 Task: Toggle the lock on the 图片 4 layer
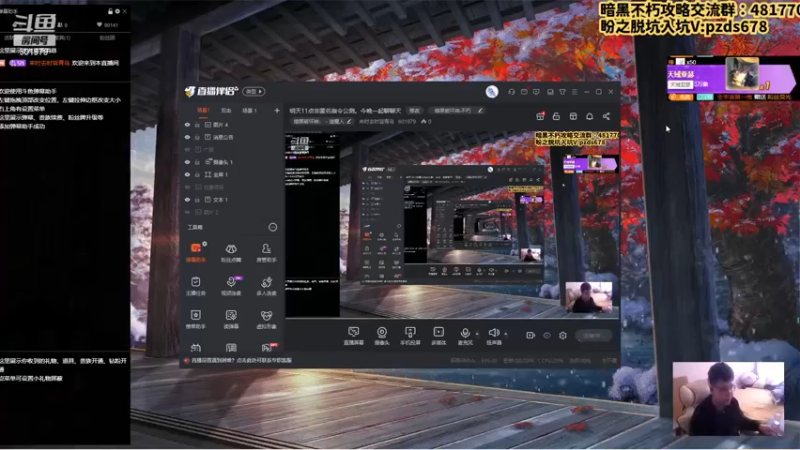[197, 124]
